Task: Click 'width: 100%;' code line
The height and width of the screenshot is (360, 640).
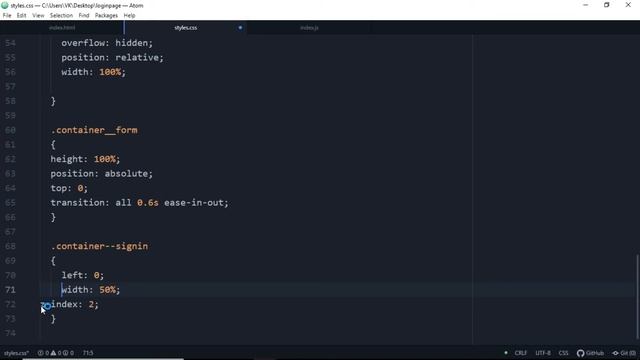Action: point(93,72)
